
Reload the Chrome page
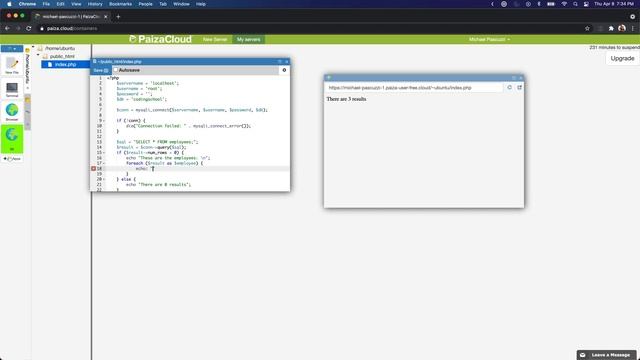(x=29, y=29)
